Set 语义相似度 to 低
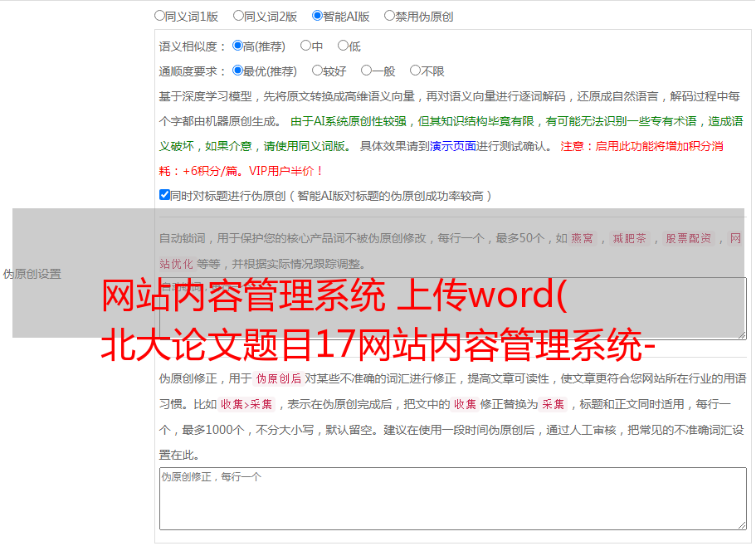Screen dimensions: 756x546 click(x=343, y=46)
